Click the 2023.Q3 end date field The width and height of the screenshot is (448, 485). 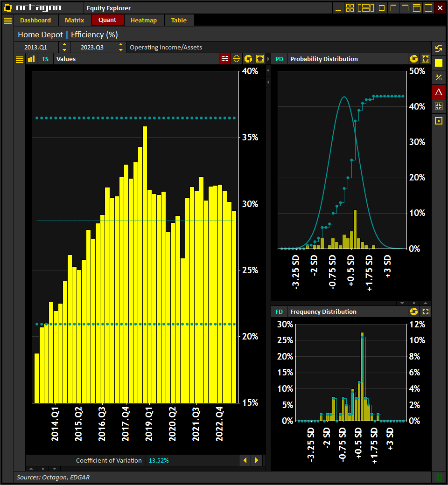pyautogui.click(x=92, y=47)
